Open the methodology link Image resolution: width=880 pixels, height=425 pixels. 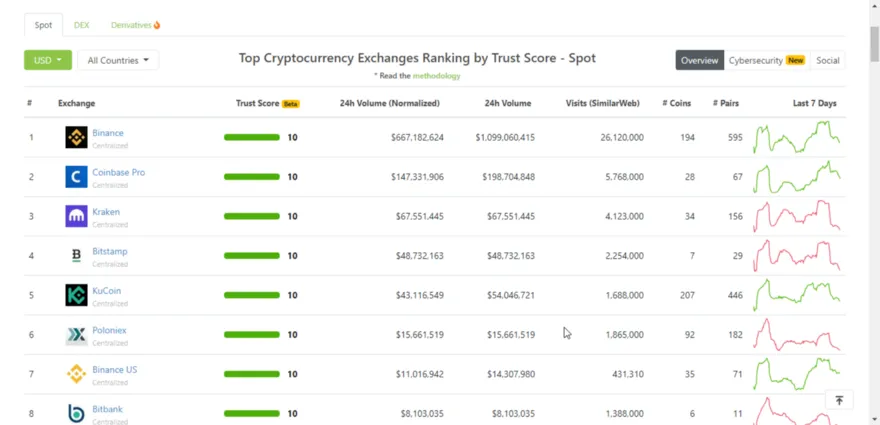437,76
